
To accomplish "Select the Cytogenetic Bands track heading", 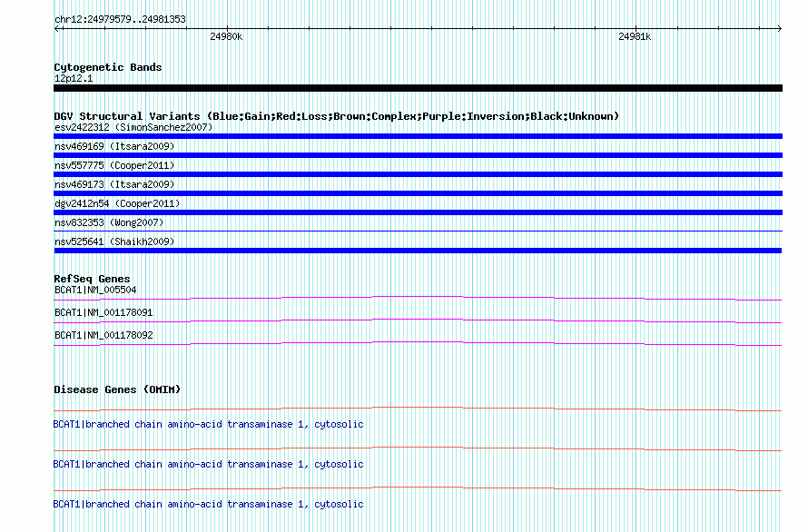I will tap(108, 67).
